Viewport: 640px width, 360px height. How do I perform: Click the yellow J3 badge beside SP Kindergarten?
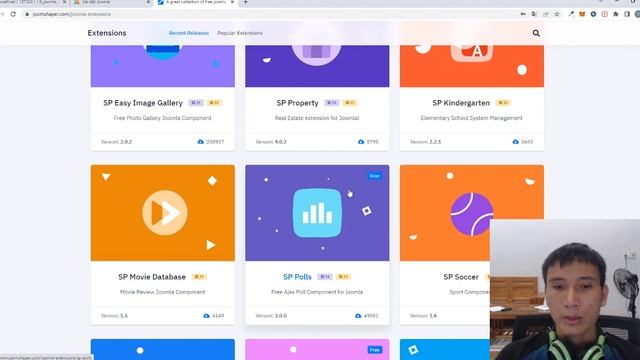tap(503, 103)
